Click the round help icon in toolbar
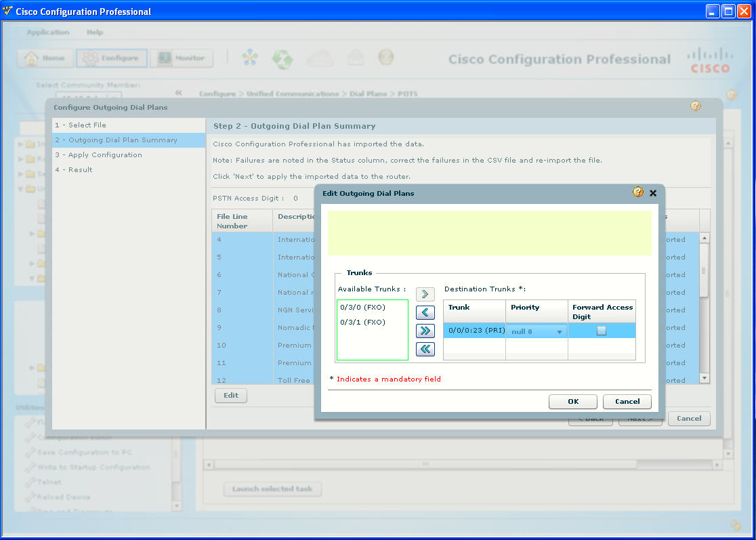The height and width of the screenshot is (540, 756). [x=385, y=58]
